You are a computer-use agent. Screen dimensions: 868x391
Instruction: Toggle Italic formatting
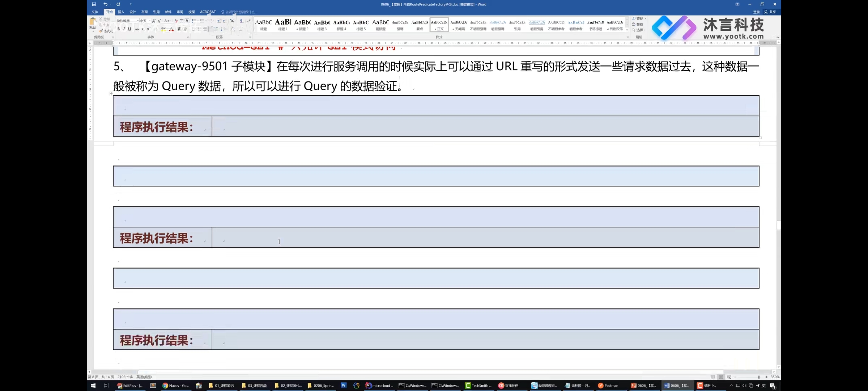tap(124, 29)
